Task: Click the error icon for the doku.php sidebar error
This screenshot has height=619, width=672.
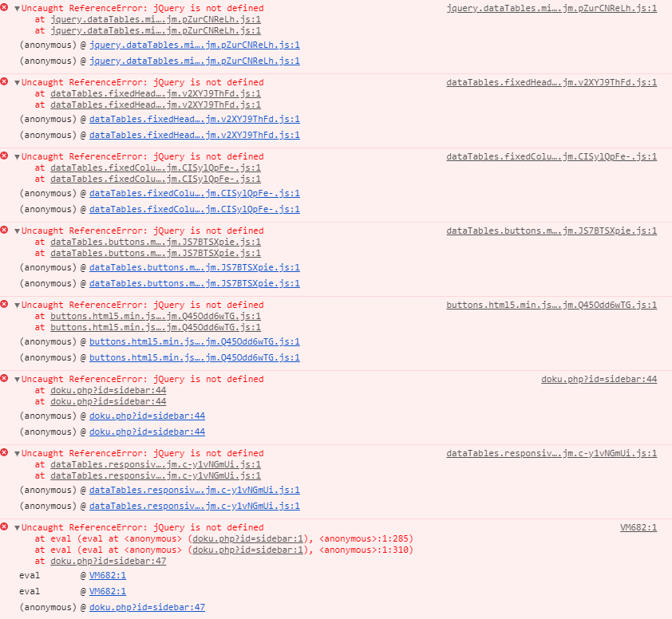Action: (x=5, y=378)
